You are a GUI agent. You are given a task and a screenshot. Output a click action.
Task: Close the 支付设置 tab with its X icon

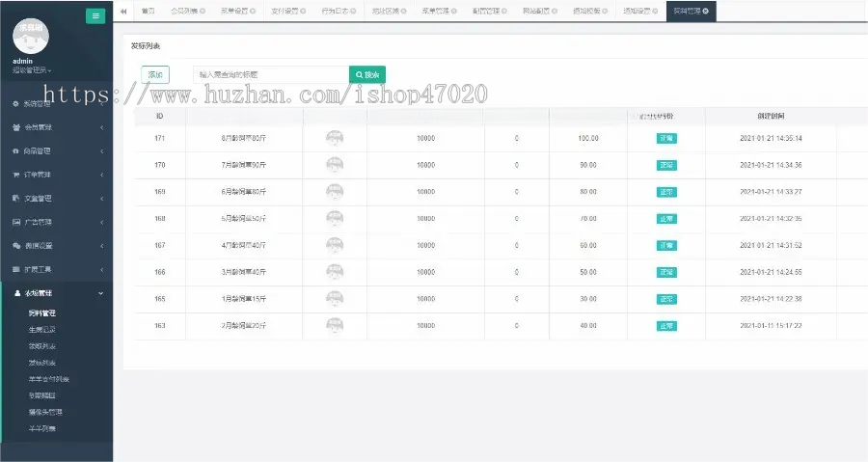303,11
